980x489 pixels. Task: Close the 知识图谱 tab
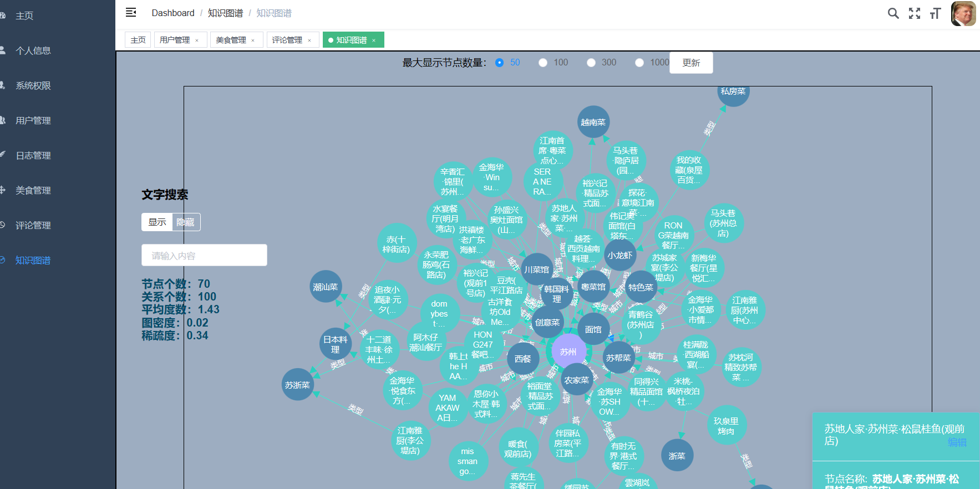374,40
